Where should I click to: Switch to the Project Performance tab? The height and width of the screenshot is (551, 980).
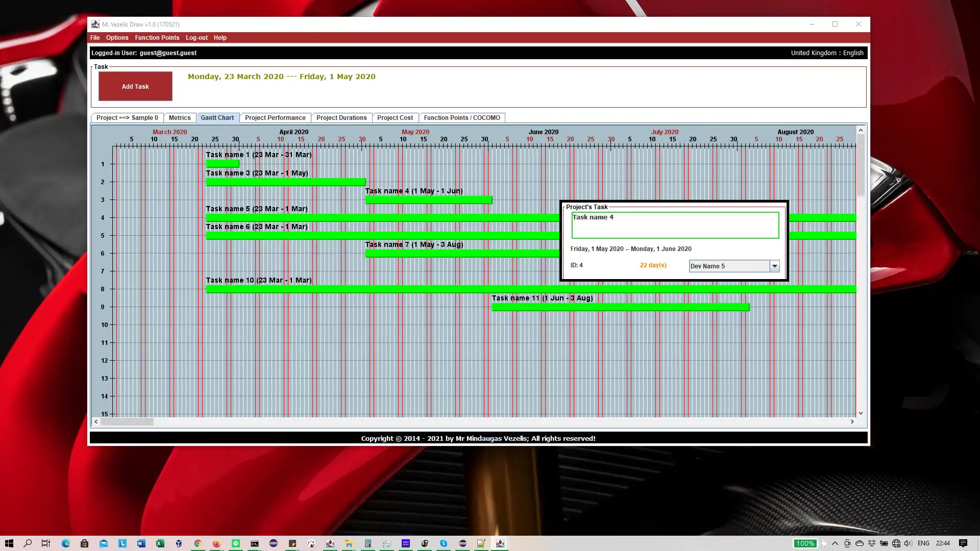(x=275, y=118)
